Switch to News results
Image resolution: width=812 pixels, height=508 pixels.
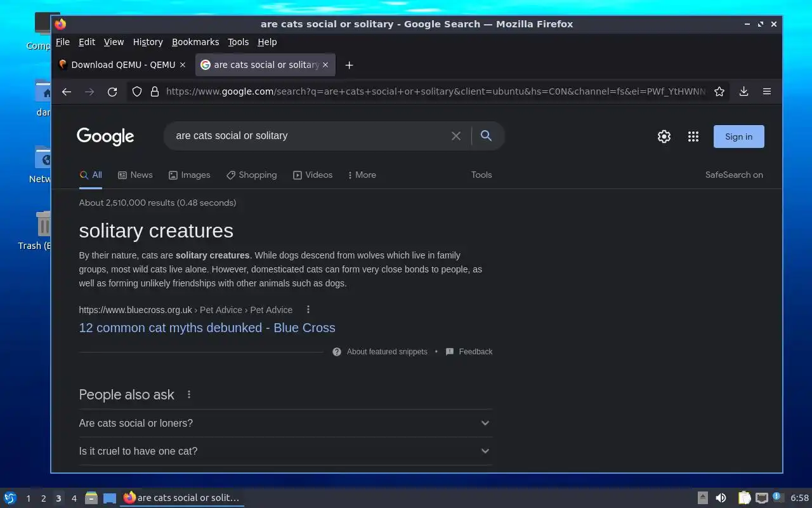click(135, 175)
